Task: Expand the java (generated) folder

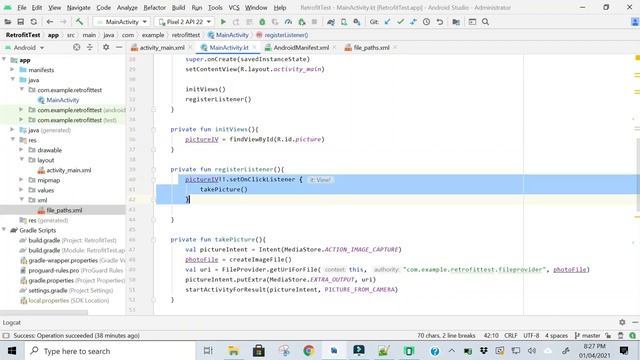Action: coord(12,130)
